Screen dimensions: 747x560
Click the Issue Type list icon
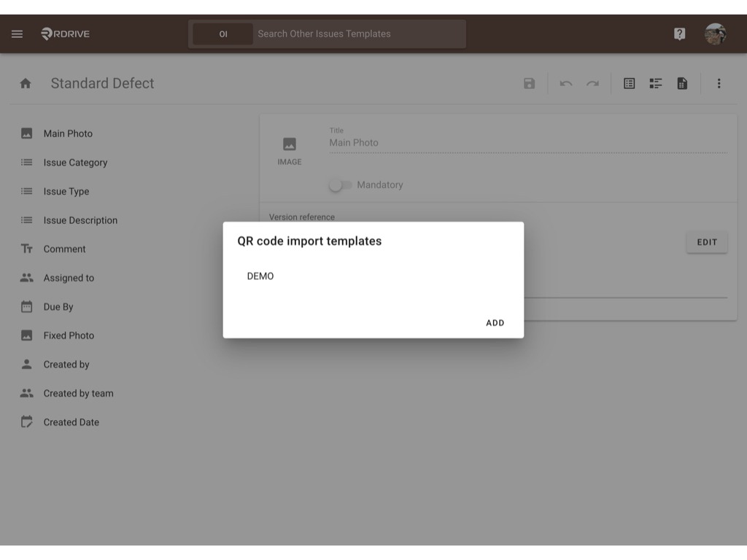pos(27,192)
